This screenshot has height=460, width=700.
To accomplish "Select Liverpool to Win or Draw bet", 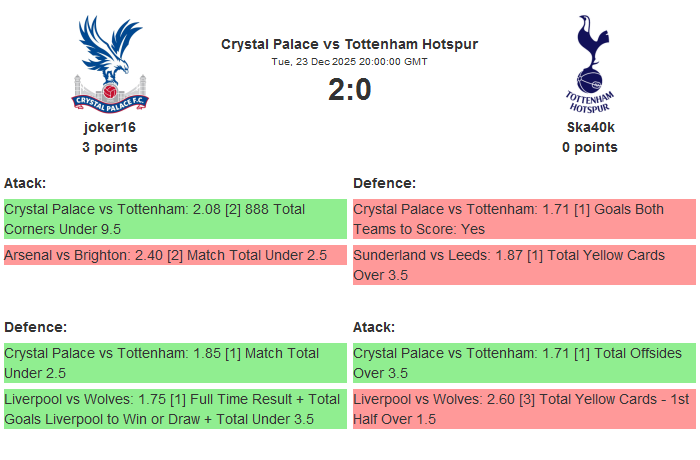I will pos(175,409).
